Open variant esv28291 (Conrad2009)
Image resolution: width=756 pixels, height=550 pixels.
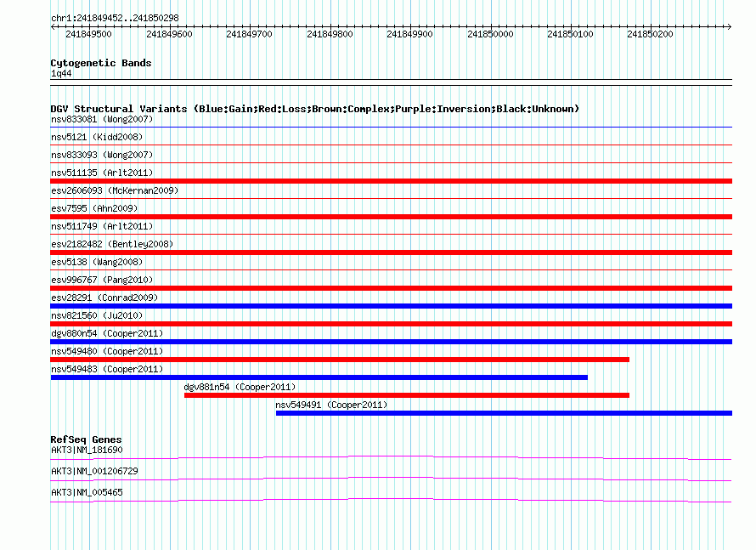104,298
